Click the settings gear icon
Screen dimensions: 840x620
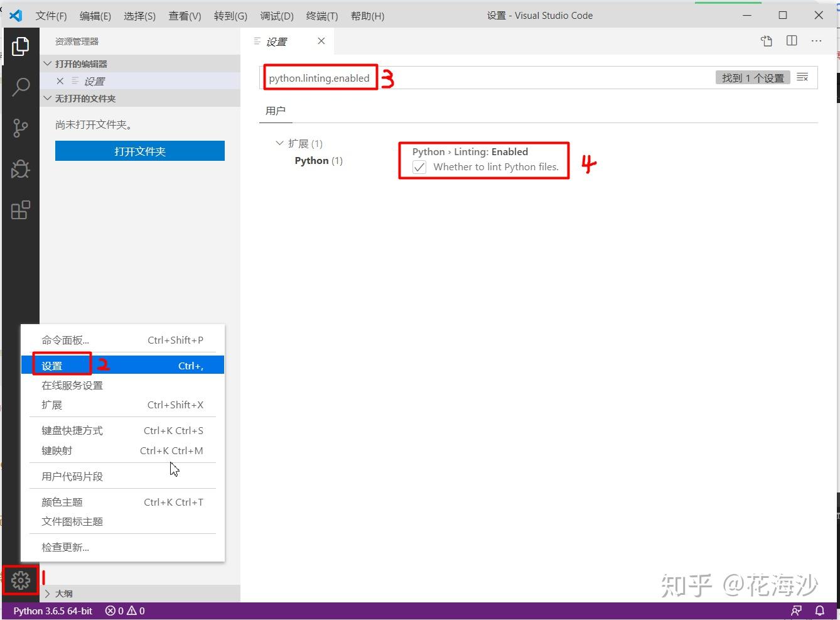pyautogui.click(x=21, y=580)
